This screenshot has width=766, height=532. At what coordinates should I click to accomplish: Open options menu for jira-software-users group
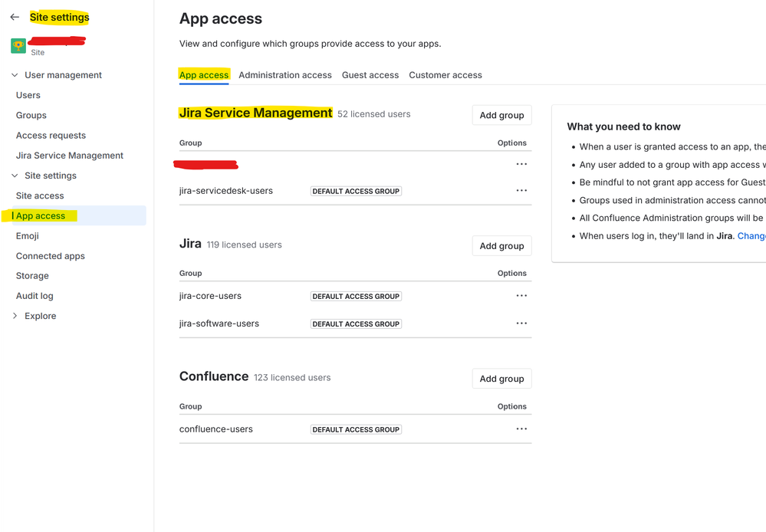[521, 323]
